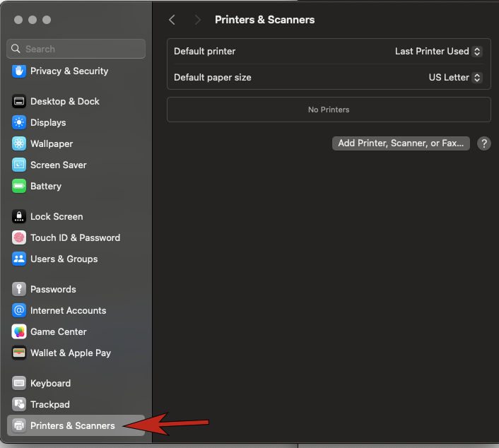Open the Displays settings label
This screenshot has width=499, height=448.
(x=48, y=122)
